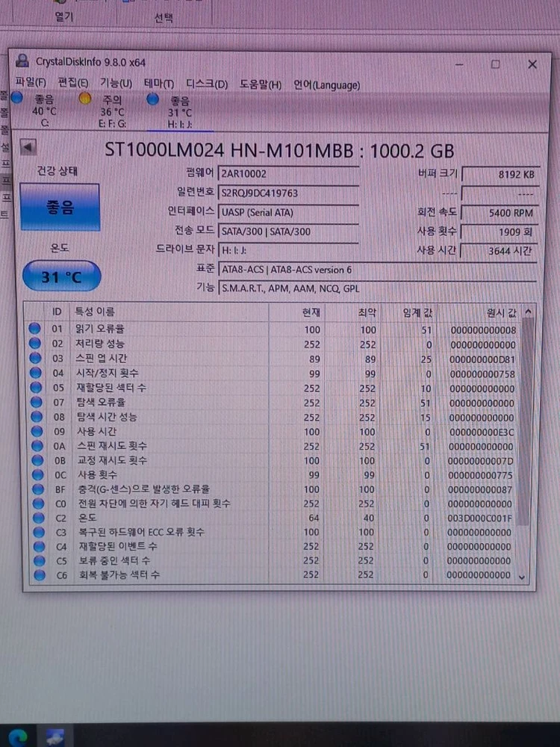The width and height of the screenshot is (560, 747).
Task: Open Microsoft Edge from the taskbar
Action: [x=16, y=737]
